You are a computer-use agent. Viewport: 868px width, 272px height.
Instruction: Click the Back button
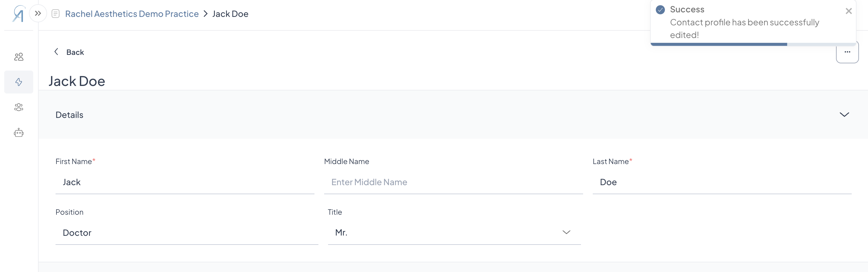point(69,52)
